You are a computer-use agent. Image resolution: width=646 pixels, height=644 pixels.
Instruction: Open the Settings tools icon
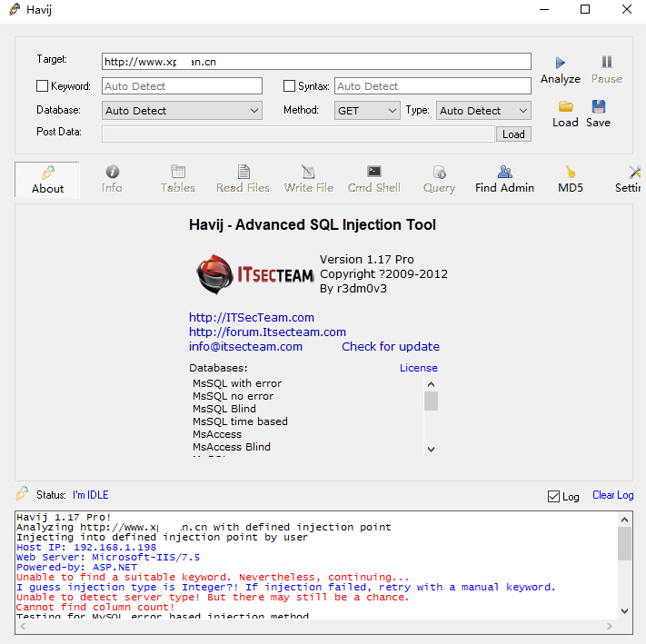tap(634, 172)
